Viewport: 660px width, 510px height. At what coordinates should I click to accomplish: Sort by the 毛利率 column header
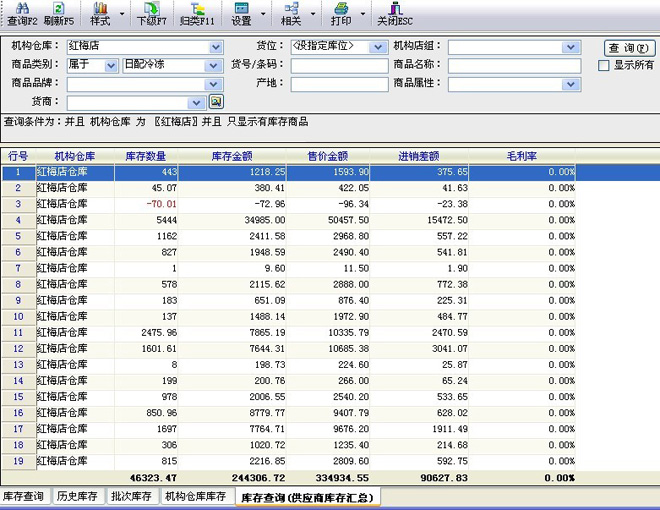pyautogui.click(x=522, y=156)
